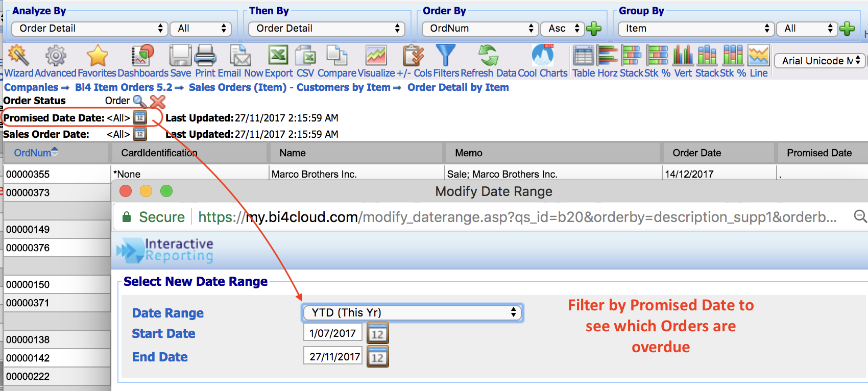The width and height of the screenshot is (868, 391).
Task: Export as CSV
Action: point(305,55)
